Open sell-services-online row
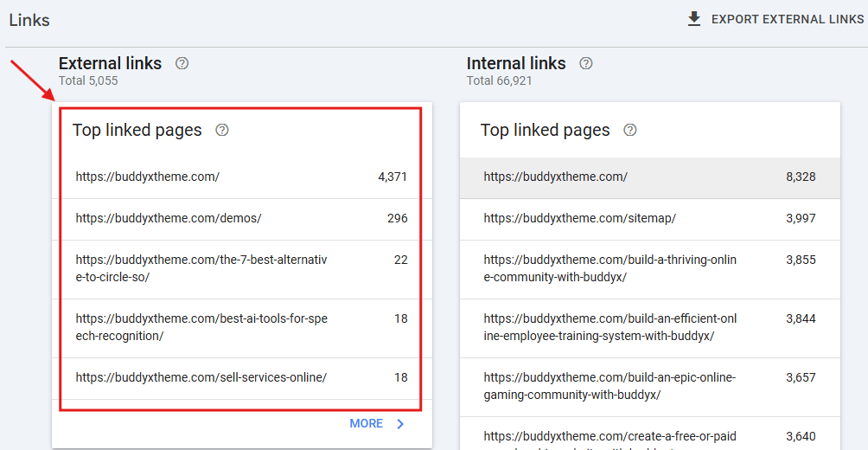Viewport: 868px width, 450px height. tap(241, 378)
